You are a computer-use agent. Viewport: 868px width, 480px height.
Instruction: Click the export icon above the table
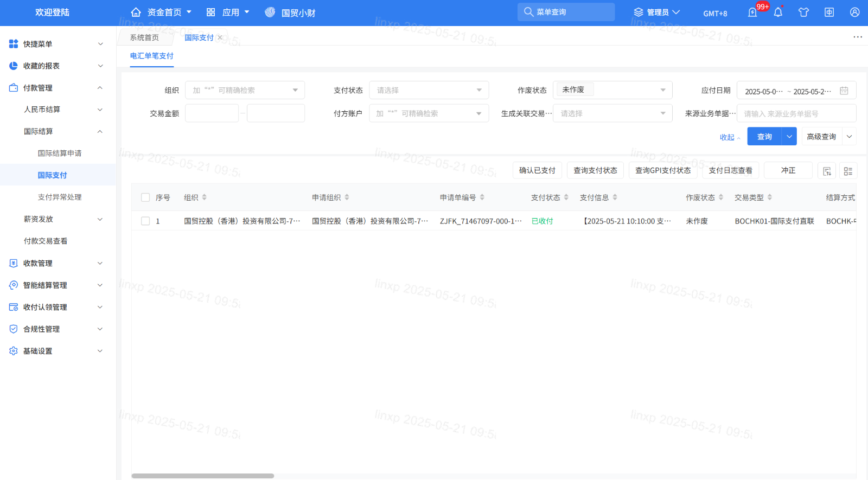click(827, 171)
